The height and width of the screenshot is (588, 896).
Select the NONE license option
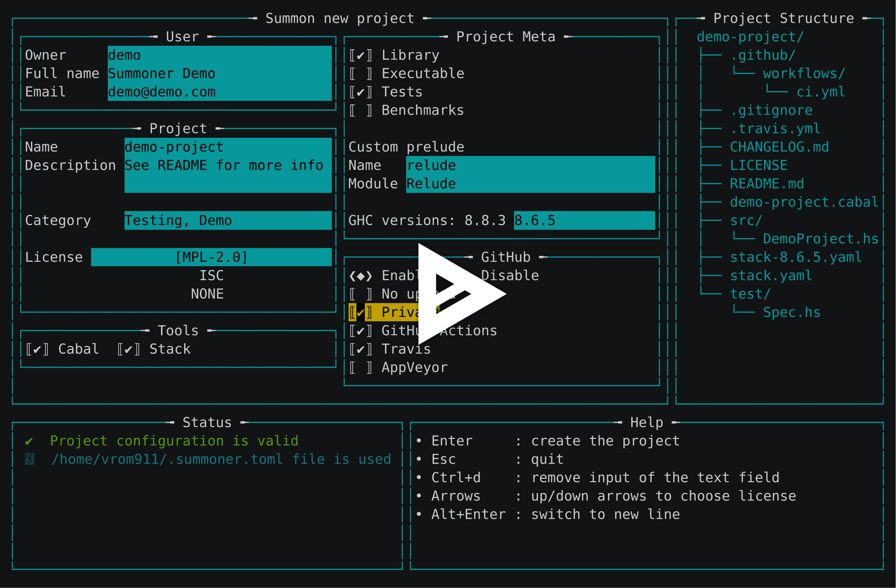[207, 294]
